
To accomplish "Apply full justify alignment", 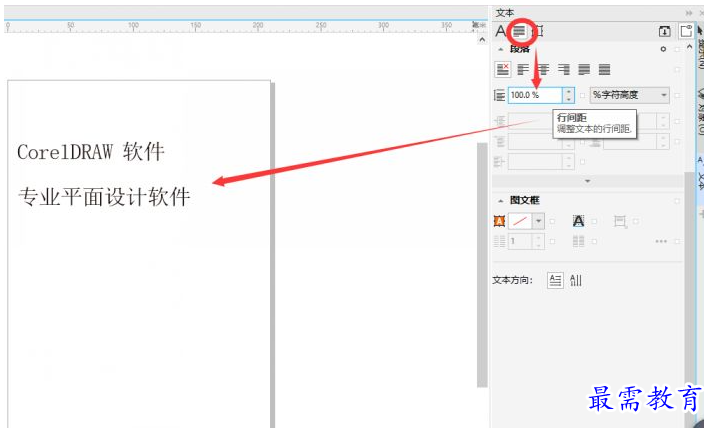I will click(584, 69).
